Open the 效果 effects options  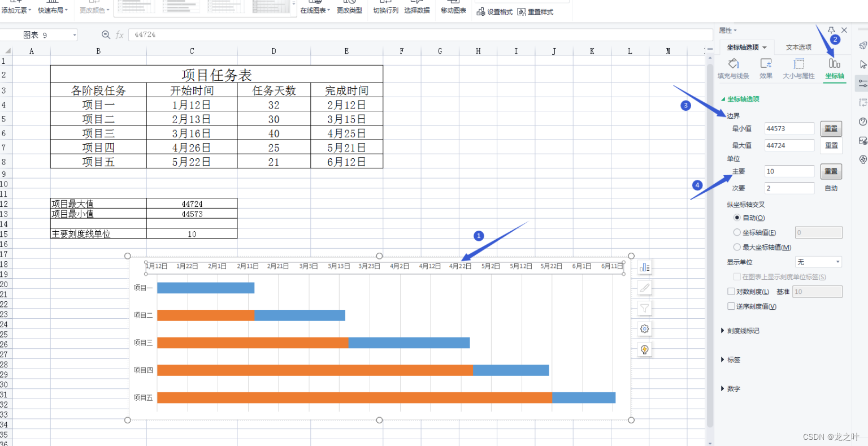click(x=766, y=68)
